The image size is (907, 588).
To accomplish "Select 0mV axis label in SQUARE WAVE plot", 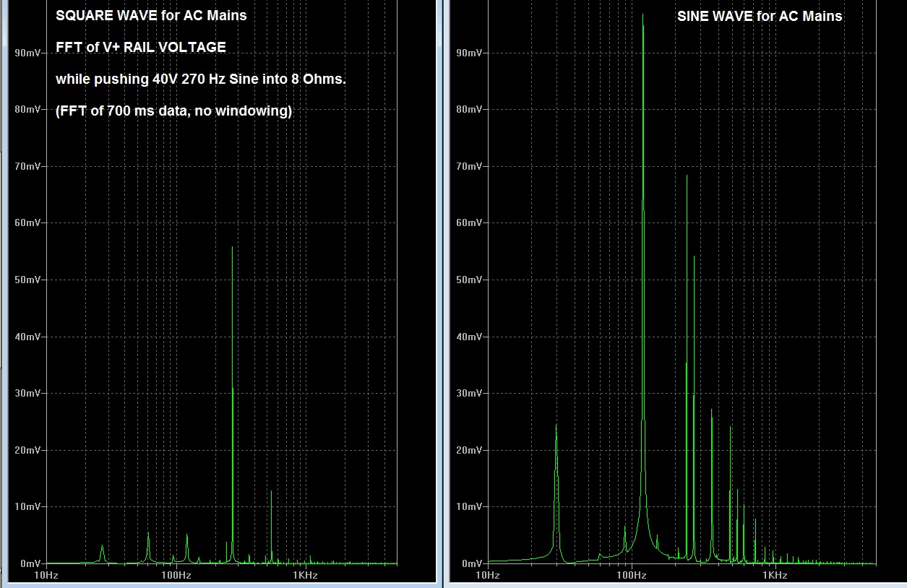I will pos(29,563).
